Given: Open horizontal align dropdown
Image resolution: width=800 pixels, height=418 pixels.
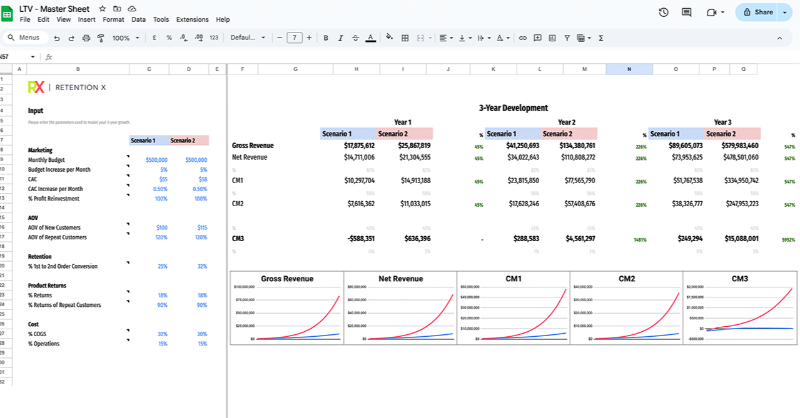Looking at the screenshot, I should pyautogui.click(x=445, y=38).
